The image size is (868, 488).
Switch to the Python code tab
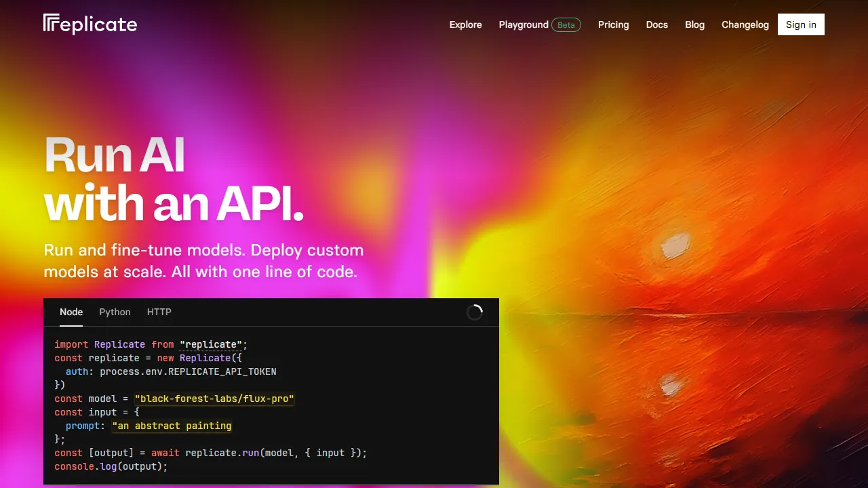115,312
